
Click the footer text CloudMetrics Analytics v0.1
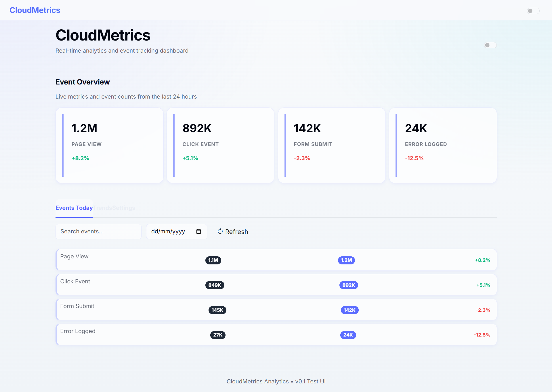tap(276, 381)
